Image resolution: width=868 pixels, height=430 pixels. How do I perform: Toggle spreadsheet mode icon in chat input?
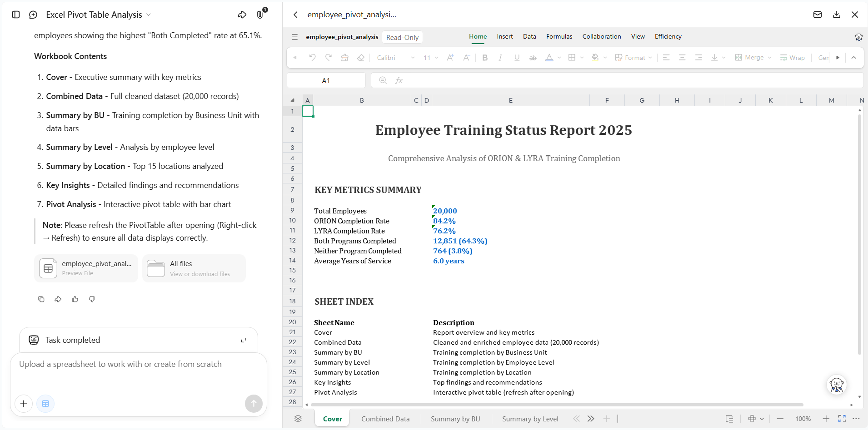(45, 404)
